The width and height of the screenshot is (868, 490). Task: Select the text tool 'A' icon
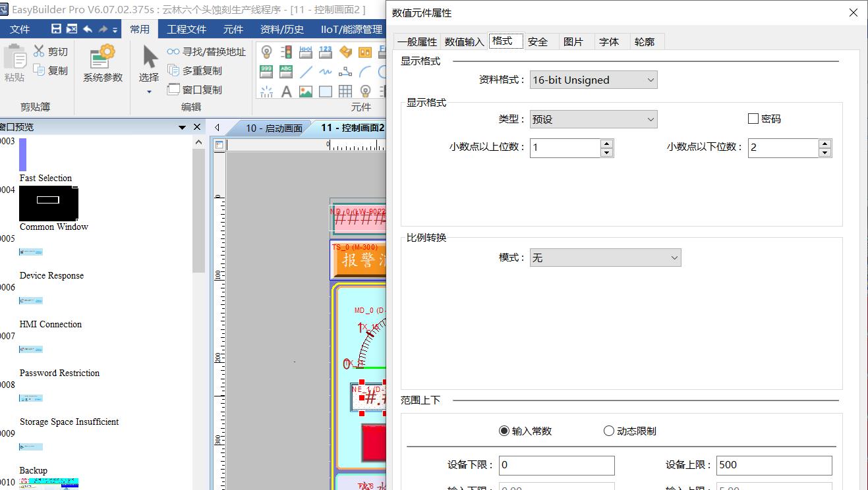tap(286, 92)
